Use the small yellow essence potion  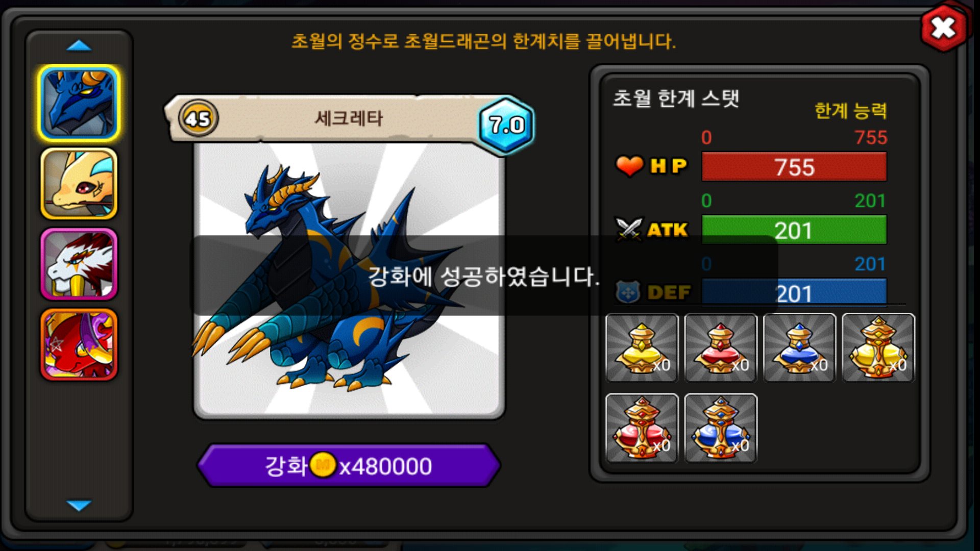(x=642, y=347)
